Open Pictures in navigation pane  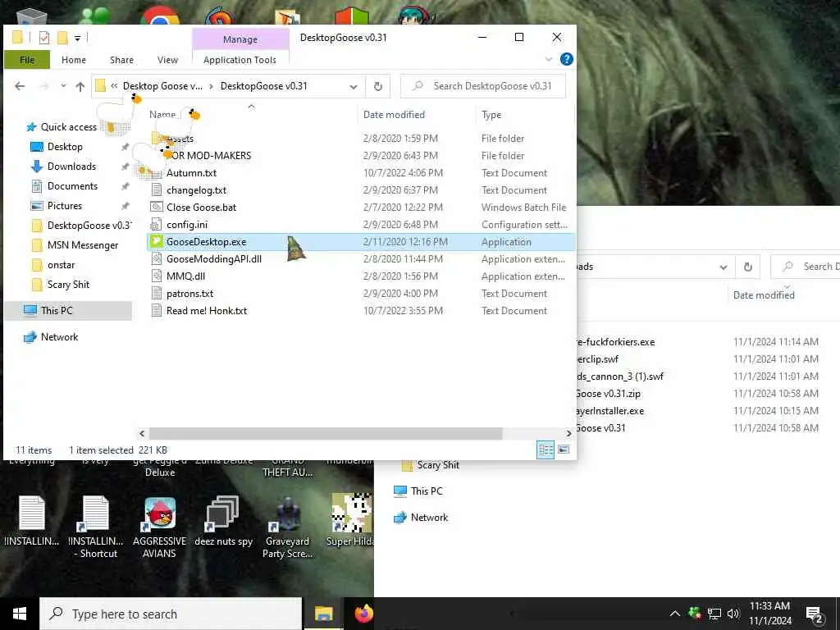(64, 206)
